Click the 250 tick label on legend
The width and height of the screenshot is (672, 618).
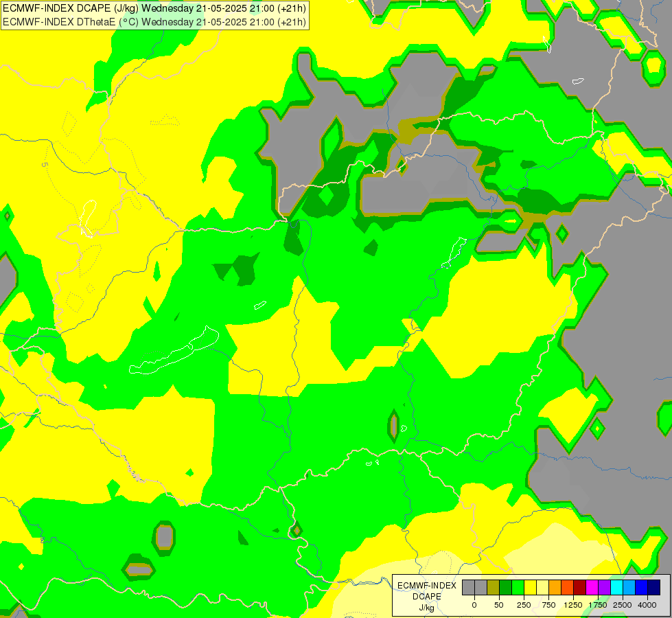click(x=524, y=605)
